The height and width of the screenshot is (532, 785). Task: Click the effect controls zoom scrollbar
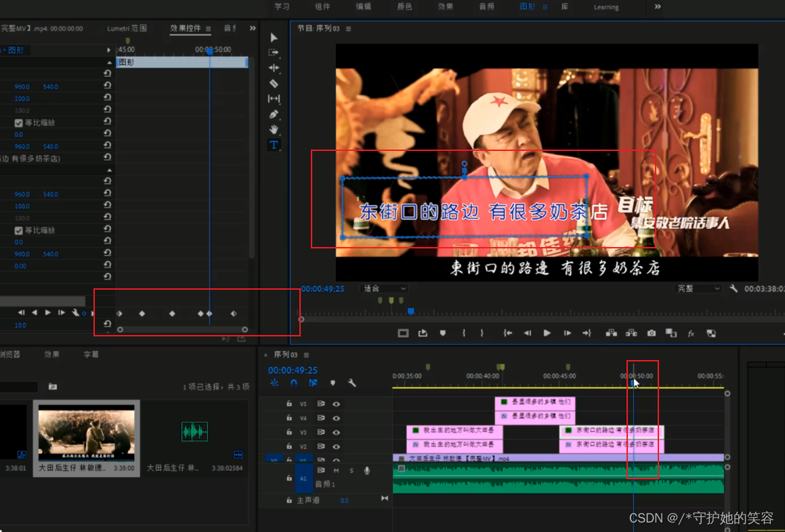click(x=182, y=330)
